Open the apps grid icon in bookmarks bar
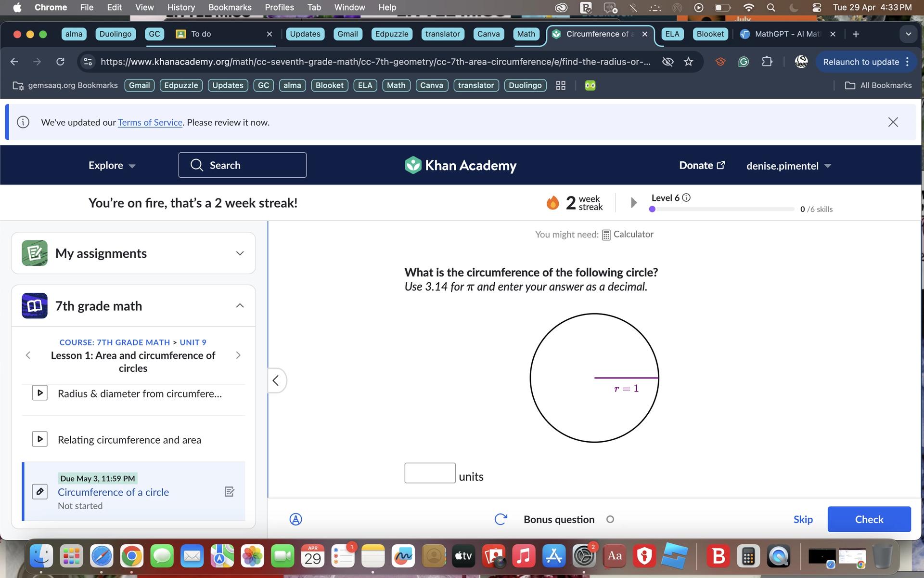 [x=561, y=85]
